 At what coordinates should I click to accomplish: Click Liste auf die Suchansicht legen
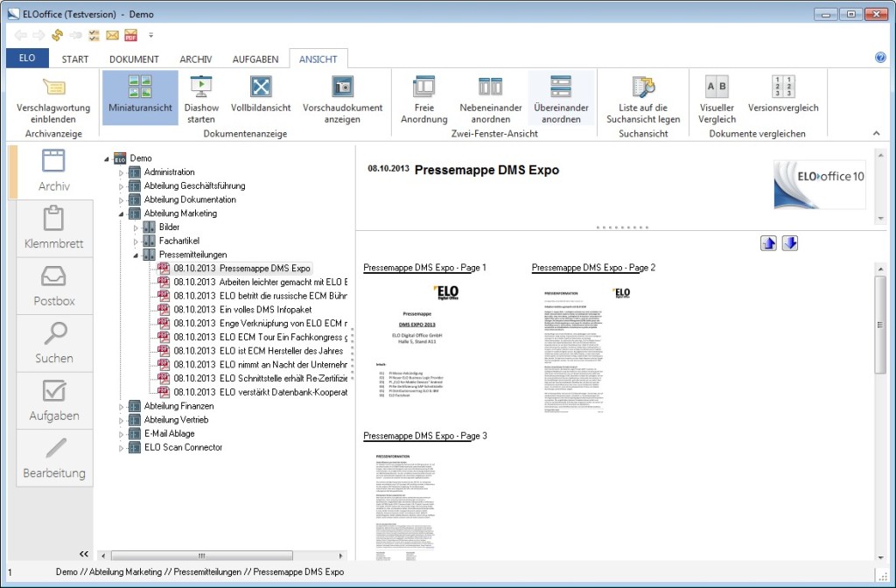643,87
